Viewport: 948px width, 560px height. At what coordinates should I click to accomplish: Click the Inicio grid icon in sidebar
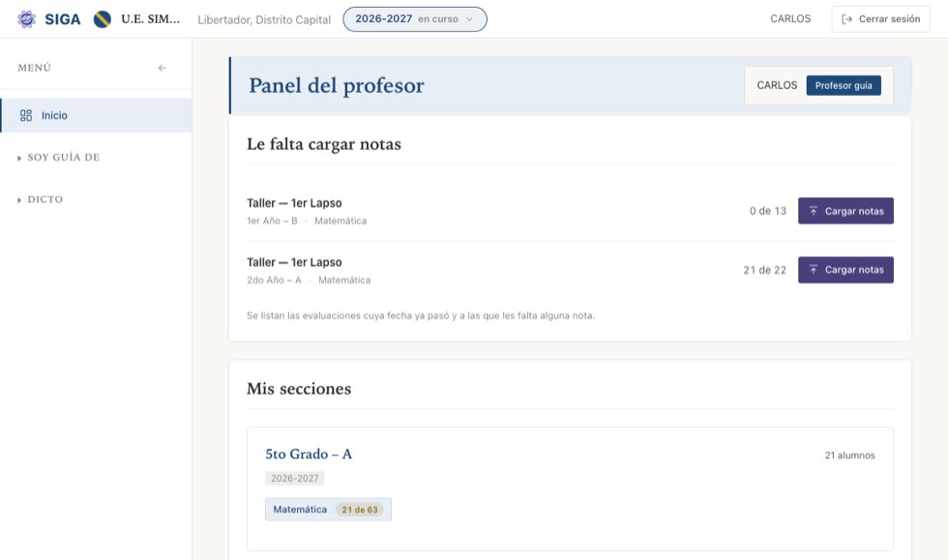coord(26,115)
